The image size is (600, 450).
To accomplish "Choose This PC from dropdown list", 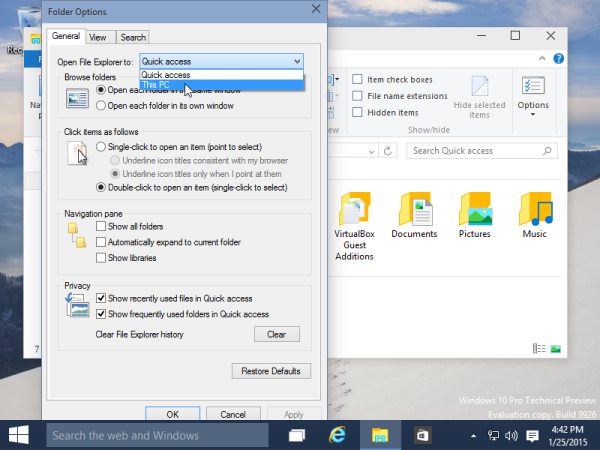I will coord(222,85).
